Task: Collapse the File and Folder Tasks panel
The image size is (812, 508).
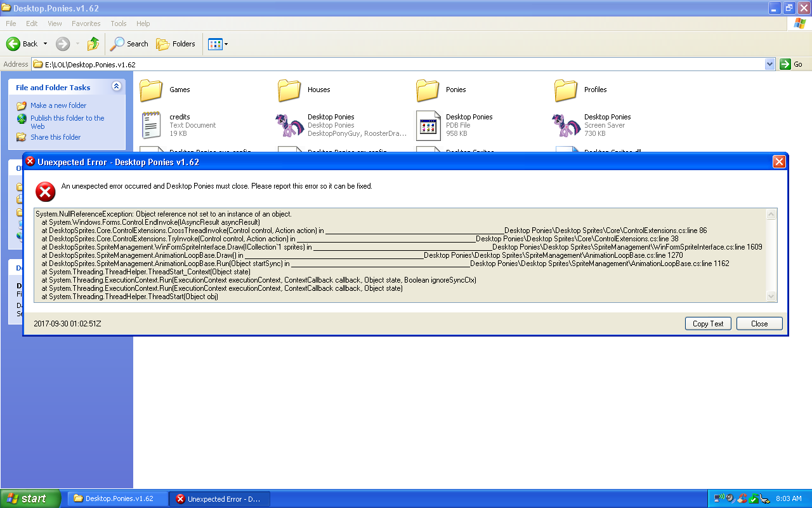Action: [116, 86]
